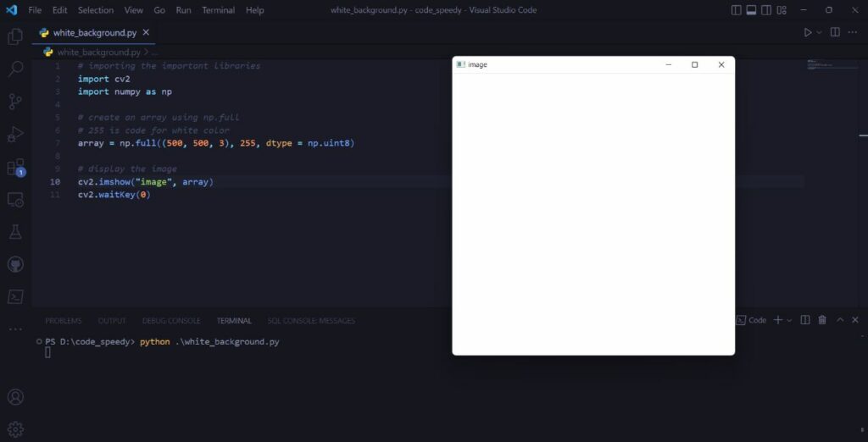Switch to the DEBUG CONSOLE panel tab
This screenshot has height=442, width=868.
point(171,321)
